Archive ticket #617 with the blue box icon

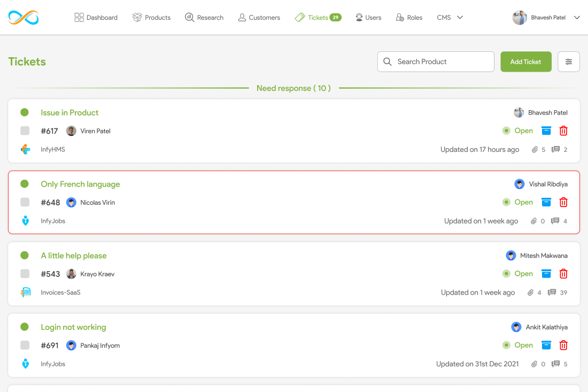click(546, 130)
